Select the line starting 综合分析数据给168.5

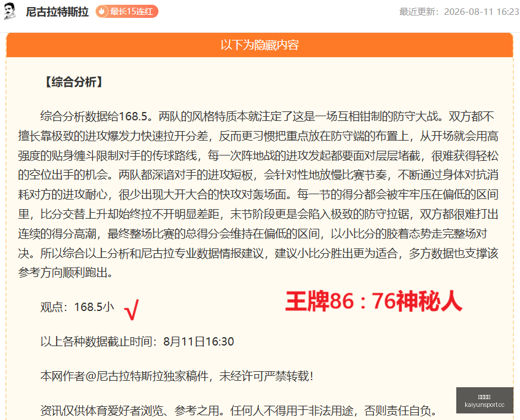pyautogui.click(x=267, y=116)
